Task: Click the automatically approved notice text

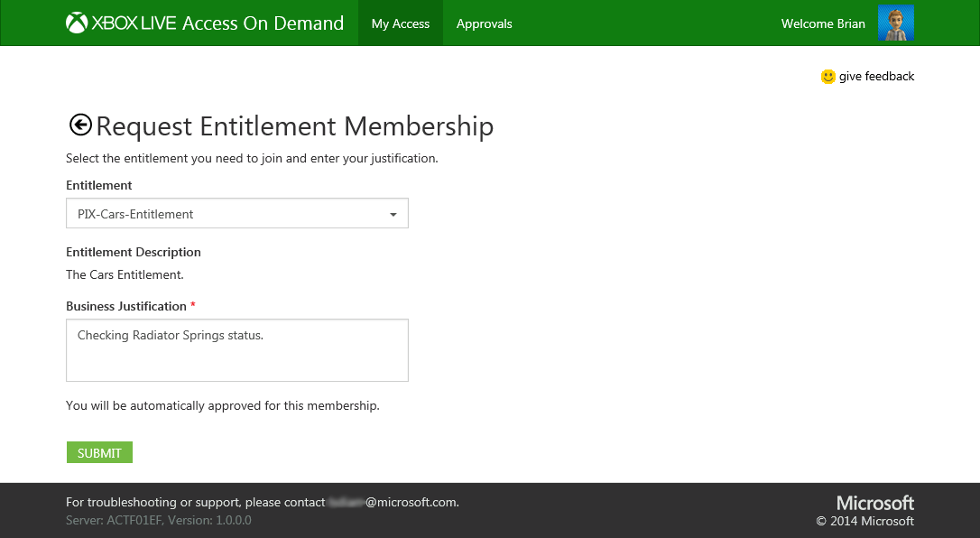Action: tap(223, 405)
